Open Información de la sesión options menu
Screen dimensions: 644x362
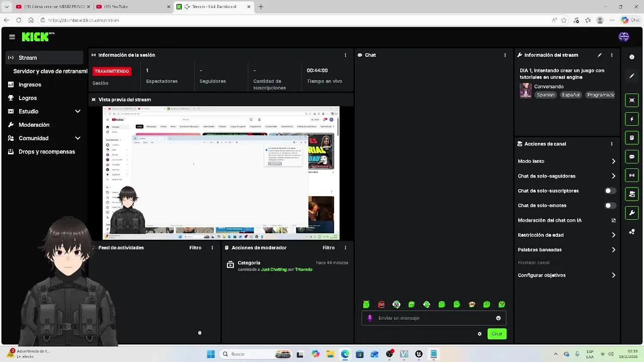[x=345, y=55]
